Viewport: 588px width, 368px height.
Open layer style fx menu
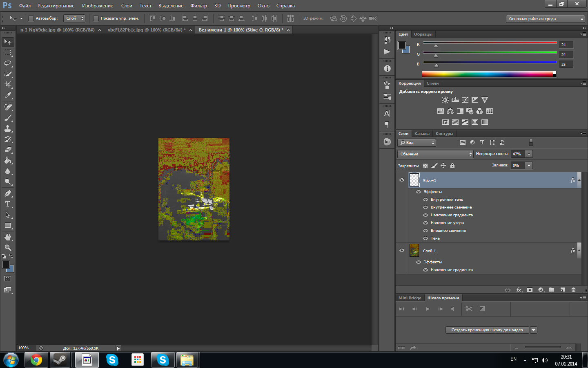(519, 290)
